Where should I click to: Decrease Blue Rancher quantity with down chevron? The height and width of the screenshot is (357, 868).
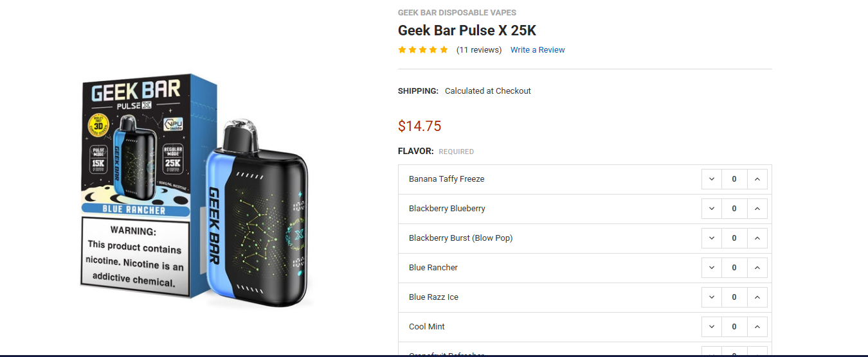712,268
